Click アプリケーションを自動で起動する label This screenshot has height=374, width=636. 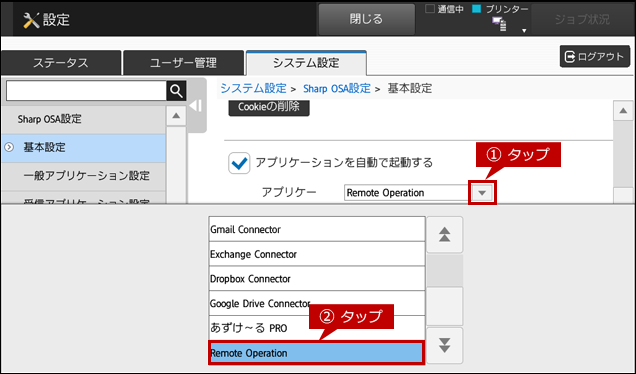pos(344,163)
